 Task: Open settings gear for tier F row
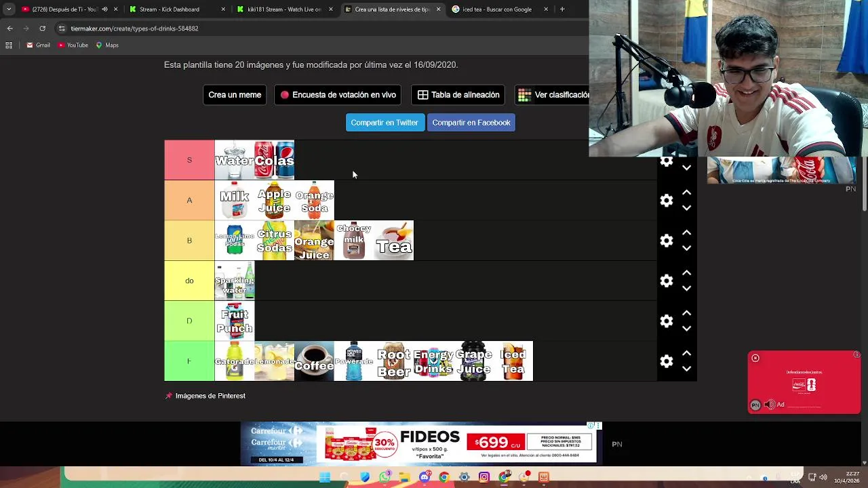click(667, 361)
